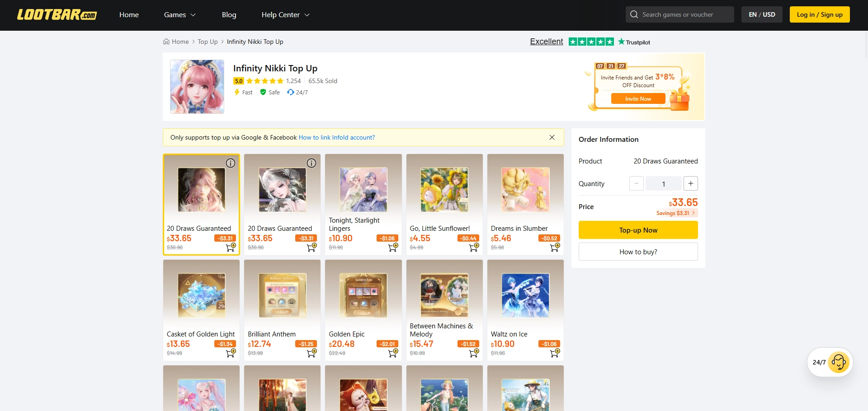The image size is (868, 411).
Task: Add Golden Epic to cart
Action: [x=393, y=353]
